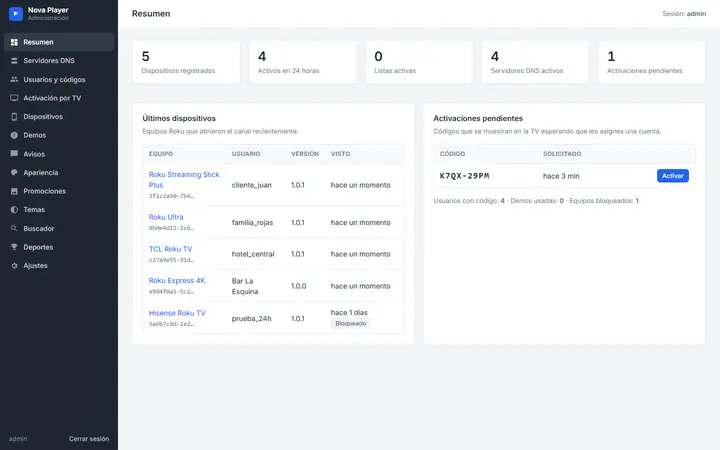Click the VISTO column header

[340, 154]
